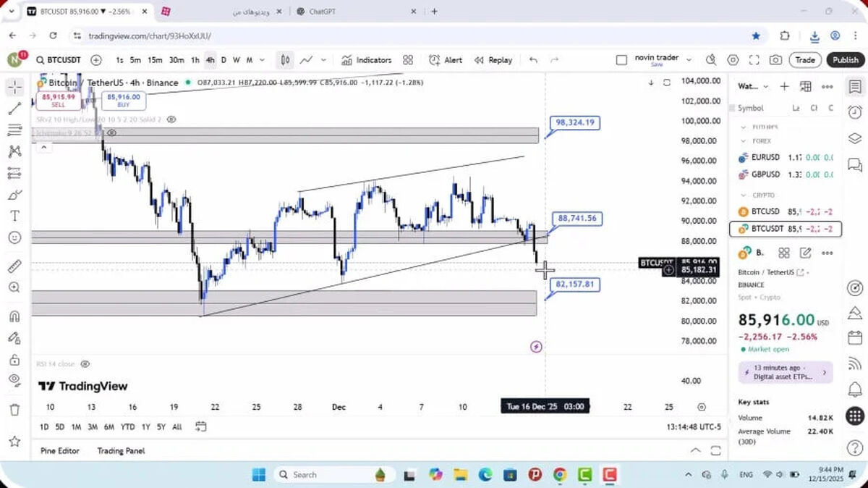Open the Watchlist name dropdown
Viewport: 868px width, 488px height.
(x=752, y=87)
